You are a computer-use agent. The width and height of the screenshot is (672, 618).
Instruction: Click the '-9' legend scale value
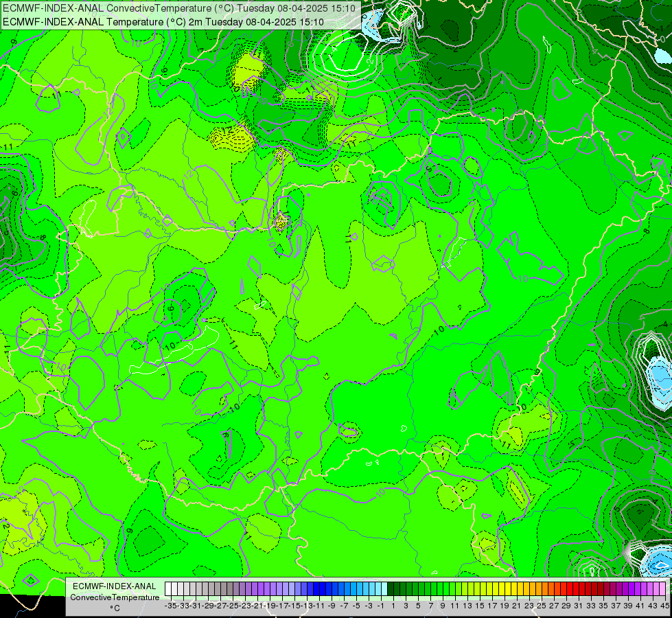pyautogui.click(x=332, y=606)
